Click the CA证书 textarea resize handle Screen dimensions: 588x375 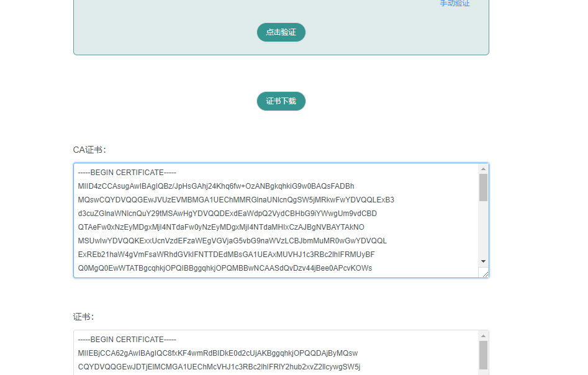(484, 273)
